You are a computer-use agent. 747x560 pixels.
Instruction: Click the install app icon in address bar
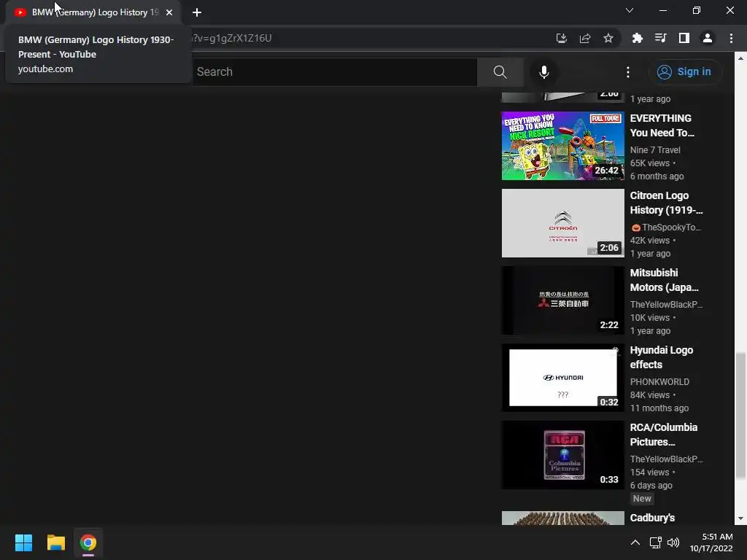[x=562, y=38]
